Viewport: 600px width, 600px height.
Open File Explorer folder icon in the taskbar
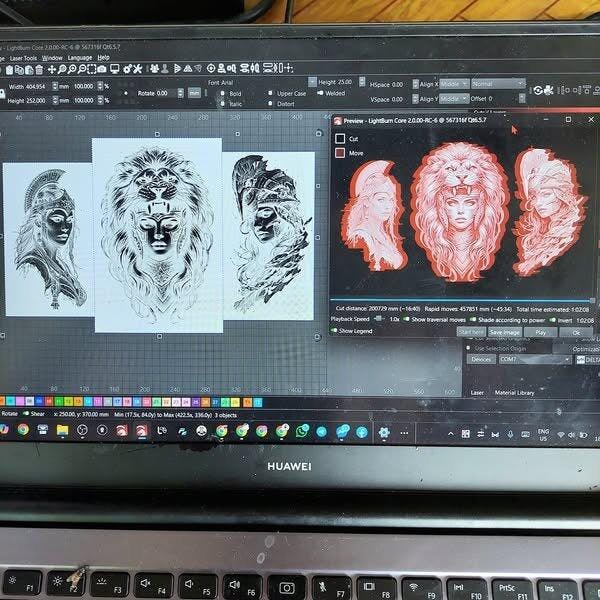pyautogui.click(x=62, y=431)
